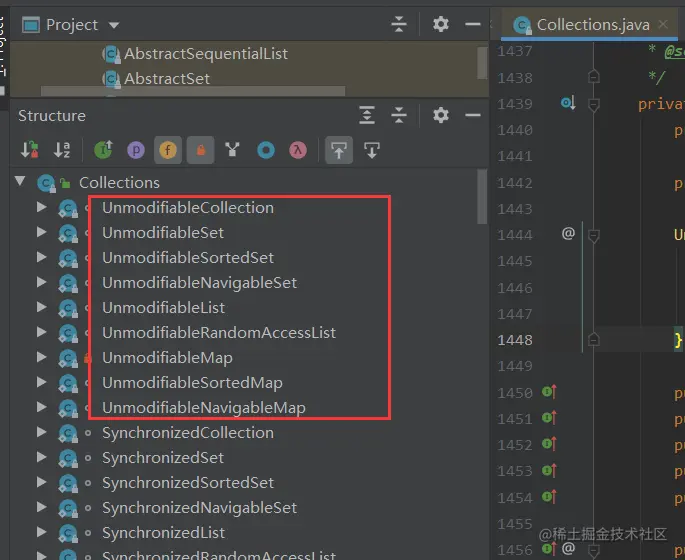The height and width of the screenshot is (560, 685).
Task: Hide the Structure panel
Action: coord(473,115)
